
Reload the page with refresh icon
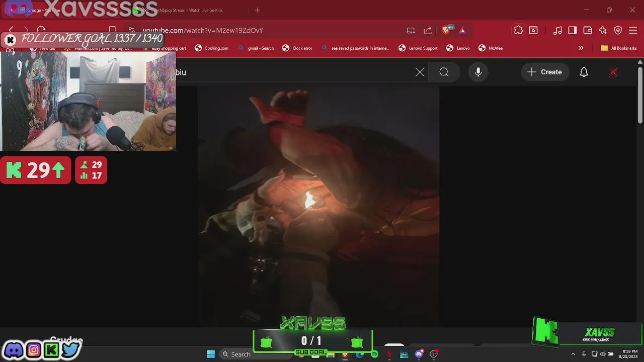41,30
